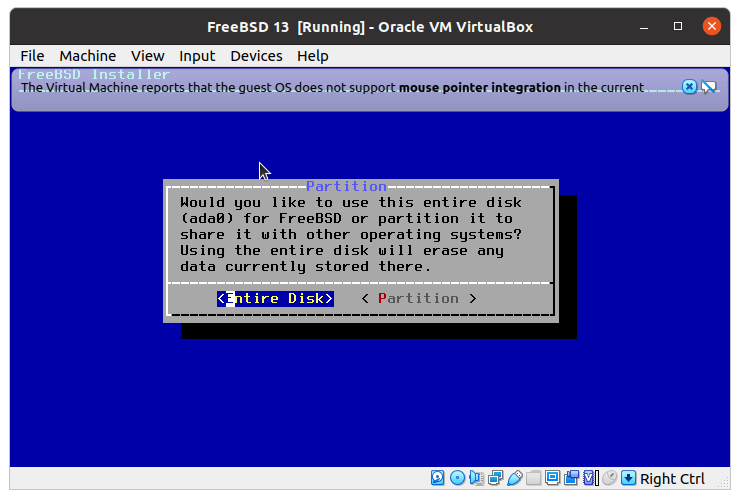Choose the Partition button in dialog
Screen dimensions: 740x499
(x=419, y=298)
